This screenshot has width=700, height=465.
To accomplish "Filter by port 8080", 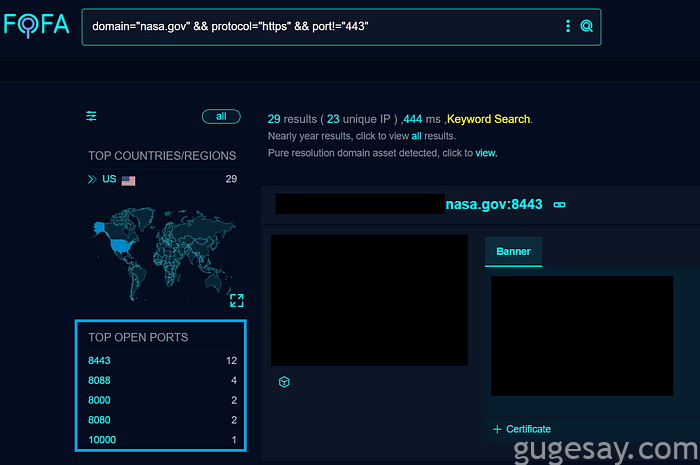I will click(x=99, y=420).
